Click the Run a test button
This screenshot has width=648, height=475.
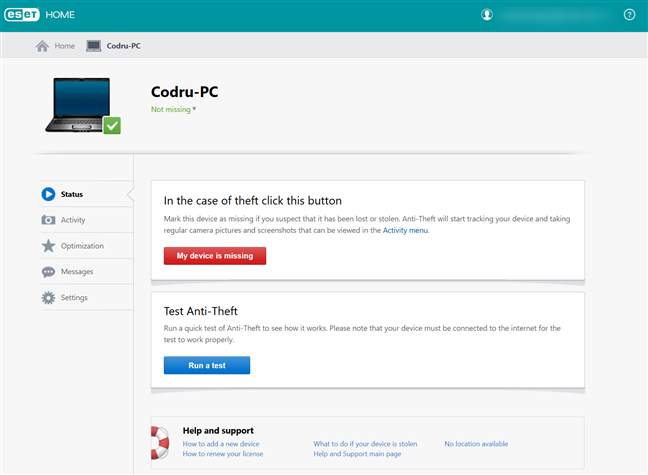207,365
